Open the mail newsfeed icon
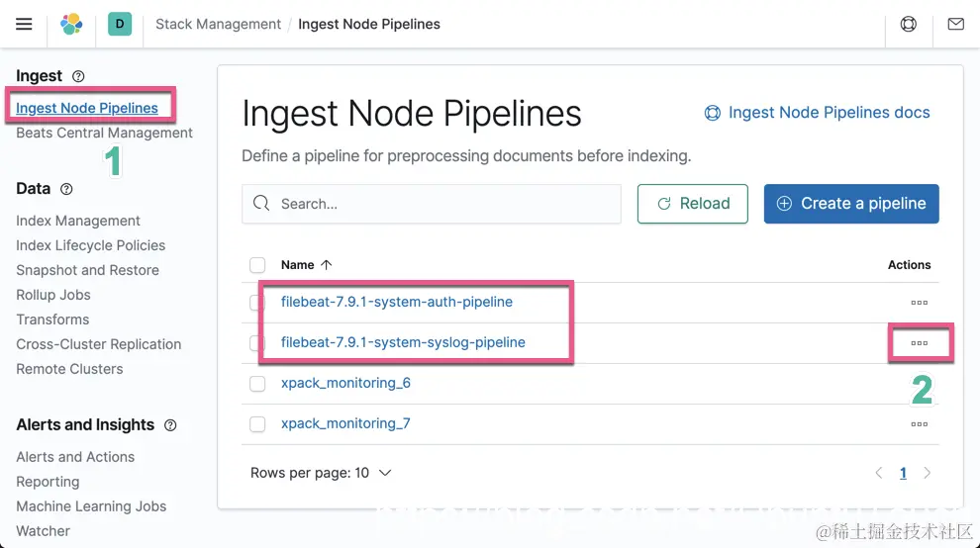Image resolution: width=980 pixels, height=548 pixels. tap(955, 24)
